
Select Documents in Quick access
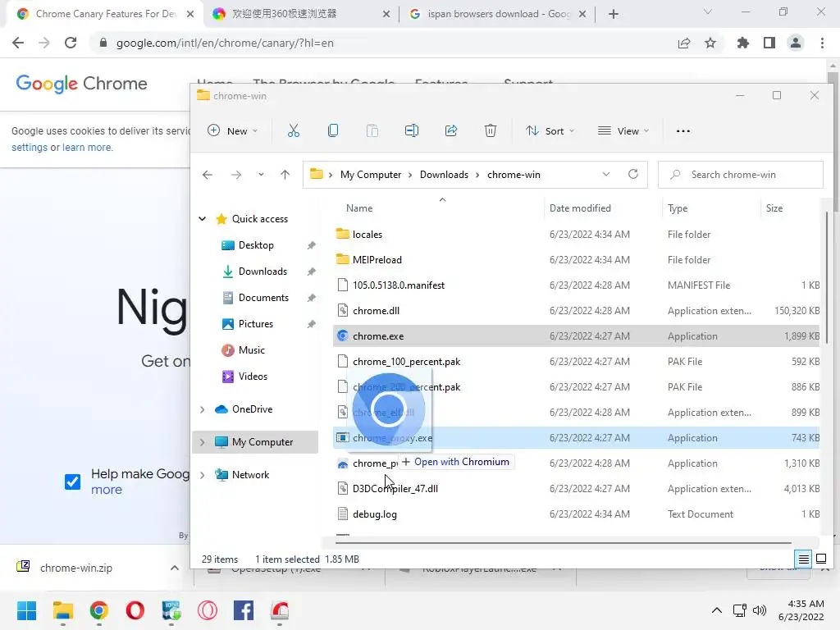pyautogui.click(x=263, y=297)
